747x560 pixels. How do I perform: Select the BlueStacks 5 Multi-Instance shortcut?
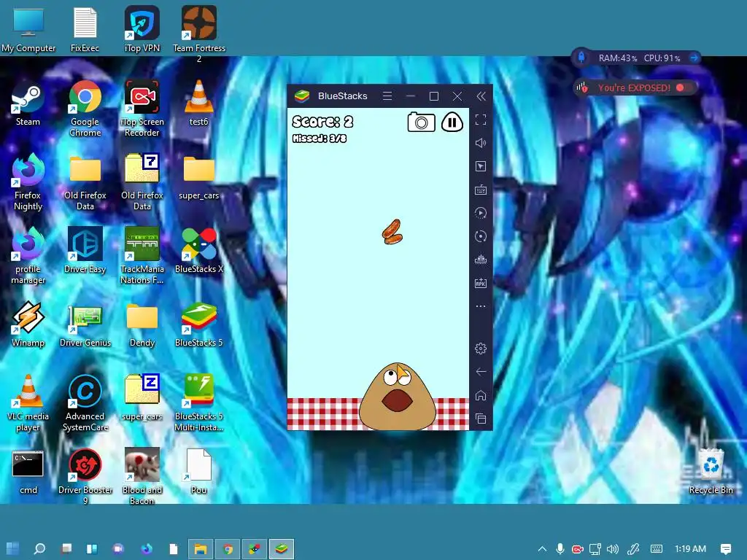click(198, 404)
